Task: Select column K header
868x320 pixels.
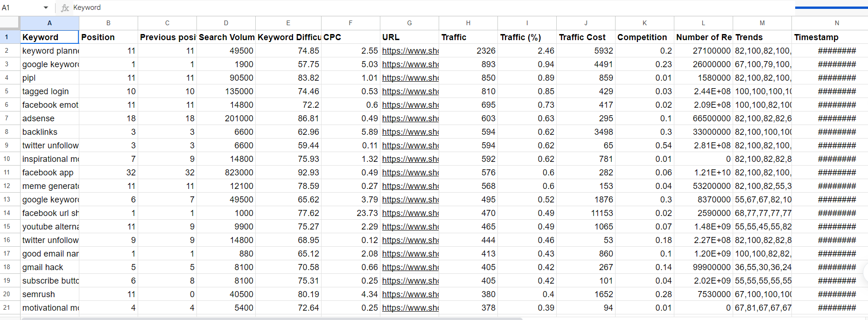Action: (644, 23)
